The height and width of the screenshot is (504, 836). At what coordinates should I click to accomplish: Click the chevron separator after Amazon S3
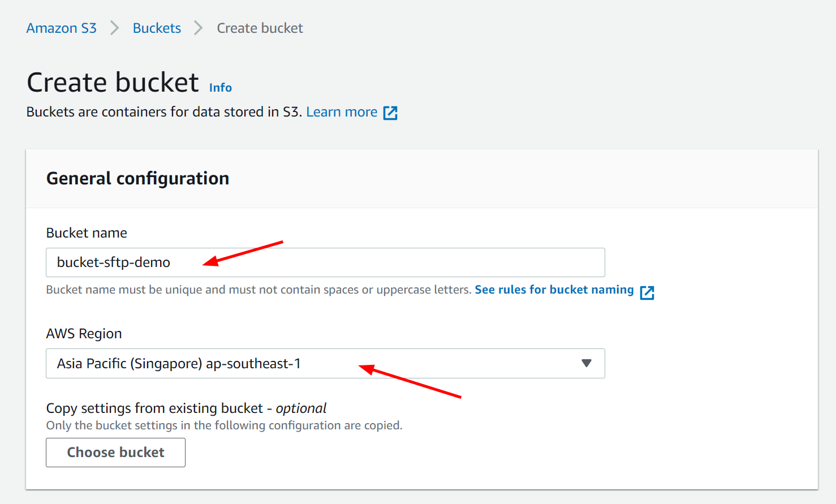pos(115,28)
